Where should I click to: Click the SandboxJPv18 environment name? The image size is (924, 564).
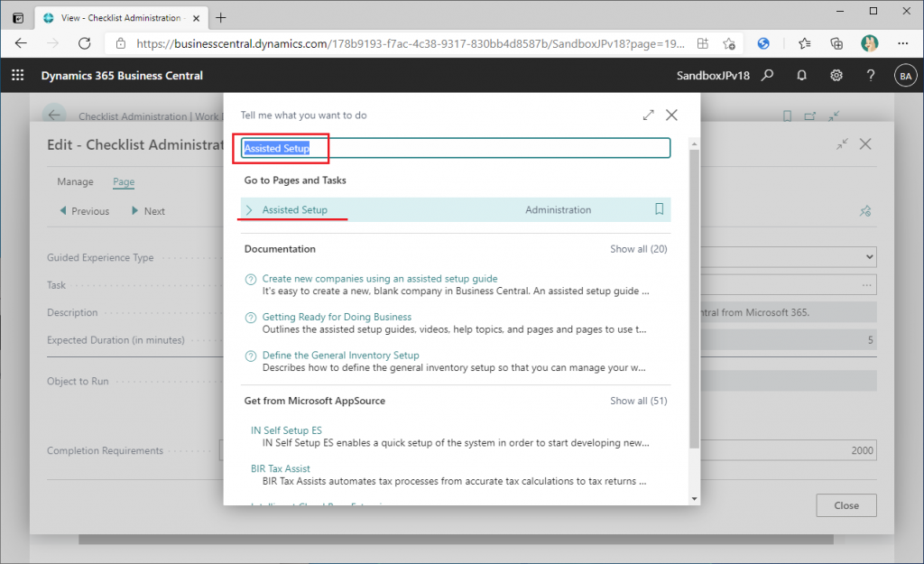(713, 76)
